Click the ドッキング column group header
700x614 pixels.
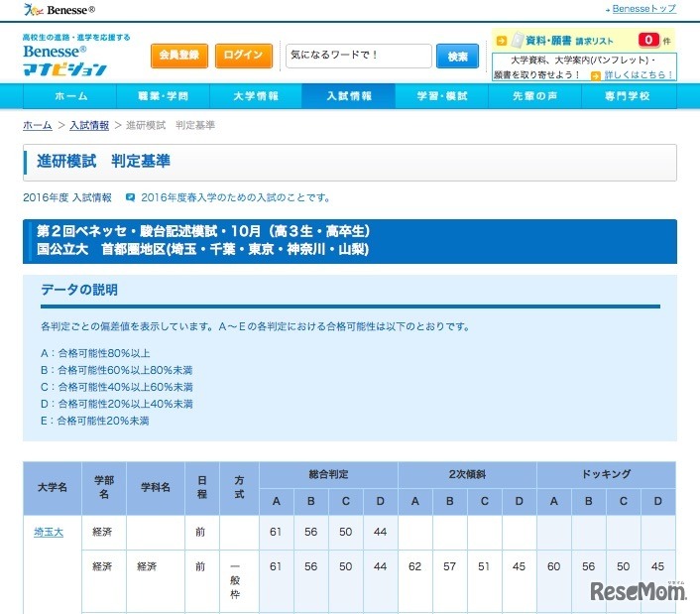click(x=606, y=474)
